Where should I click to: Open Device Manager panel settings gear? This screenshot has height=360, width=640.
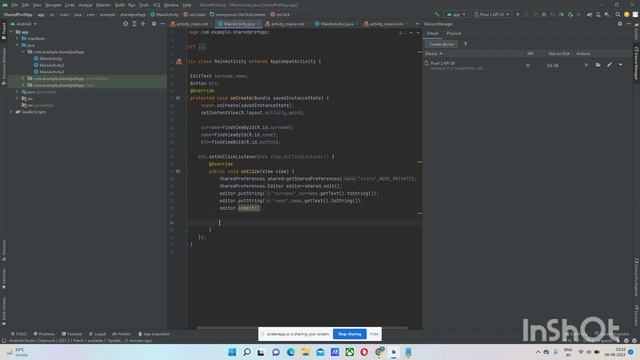(x=620, y=24)
